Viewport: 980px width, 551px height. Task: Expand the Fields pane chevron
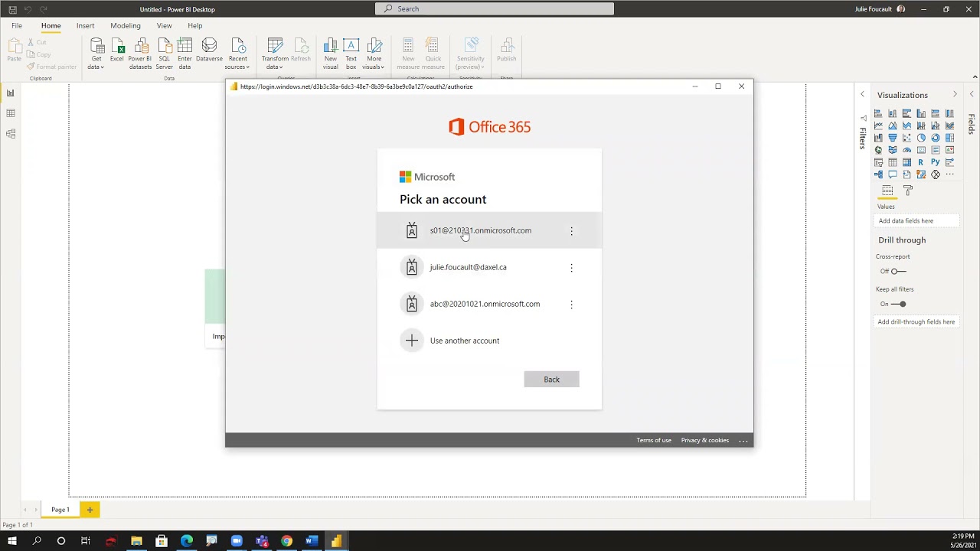click(x=972, y=94)
